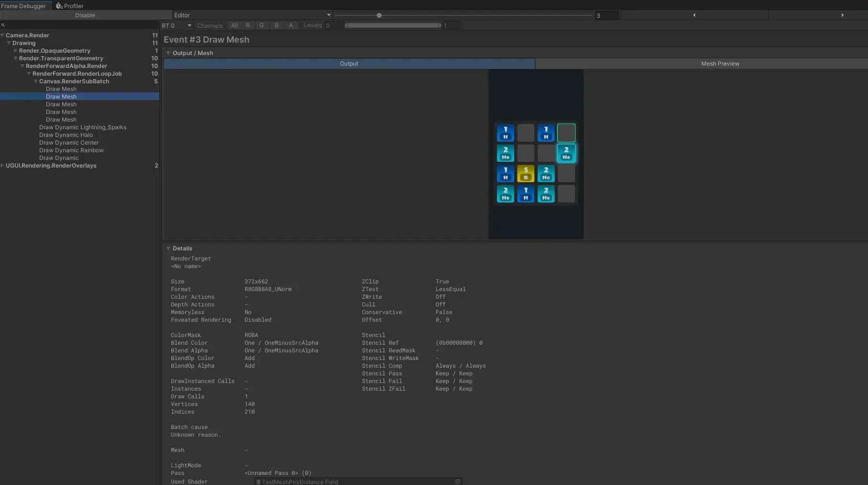Viewport: 868px width, 485px height.
Task: Collapse the Details section
Action: point(168,248)
